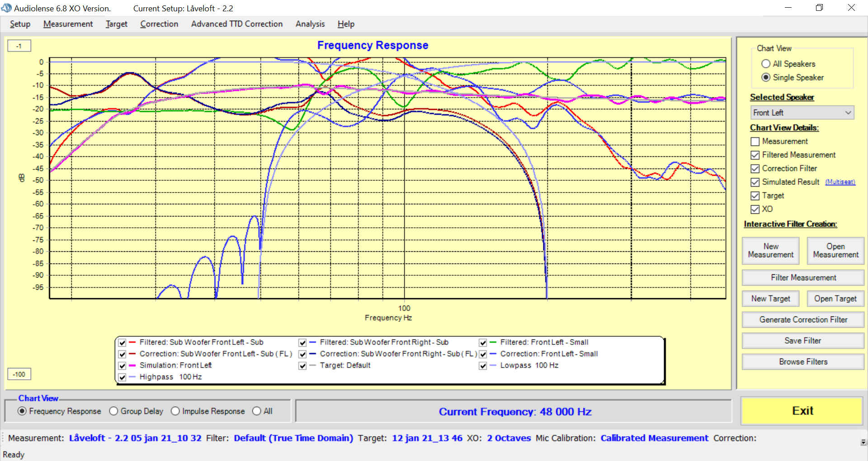Toggle legend Correction: Front Left - Small checkbox
This screenshot has width=868, height=461.
point(483,354)
